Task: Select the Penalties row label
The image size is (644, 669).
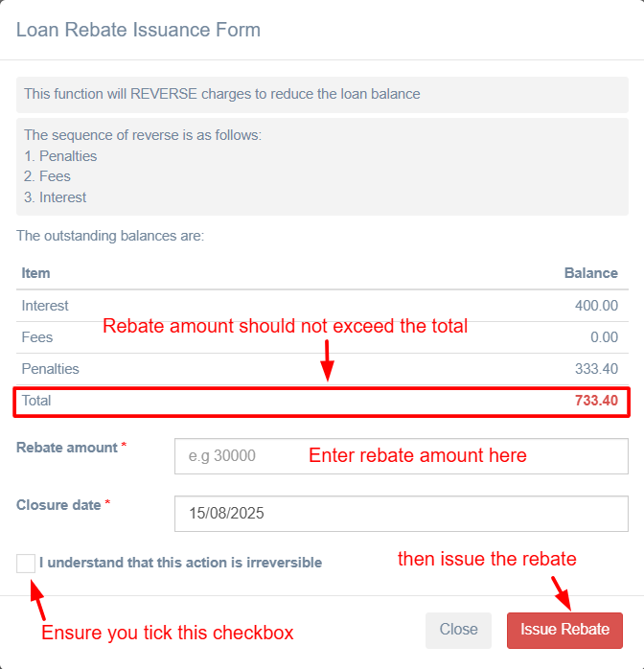Action: tap(50, 369)
